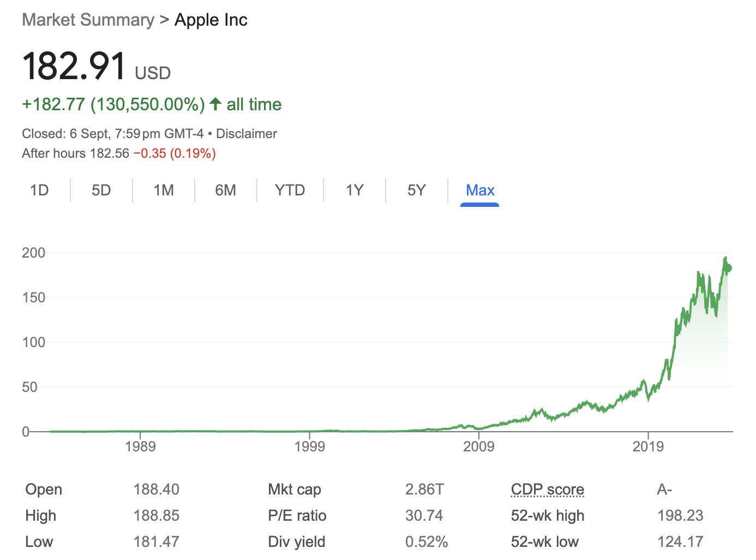Click the 2019 label on chart axis

tap(648, 446)
